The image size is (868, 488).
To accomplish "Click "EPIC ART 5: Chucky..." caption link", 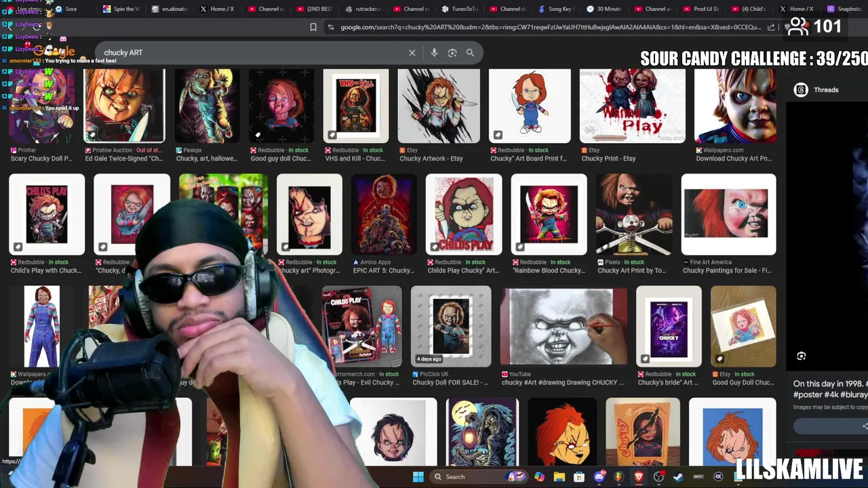I will [383, 270].
